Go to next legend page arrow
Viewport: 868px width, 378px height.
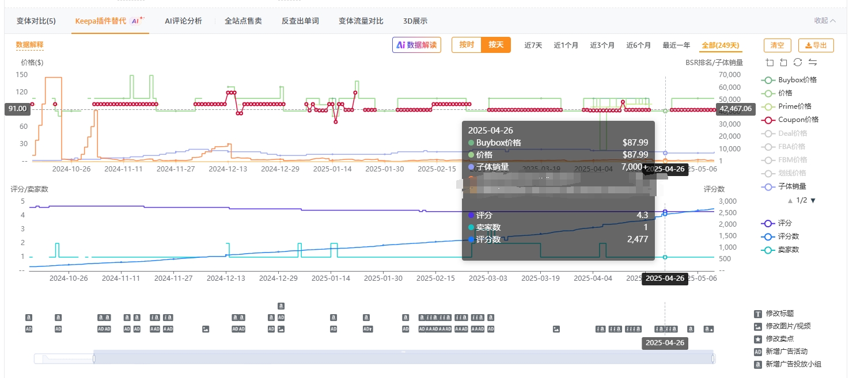coord(813,201)
